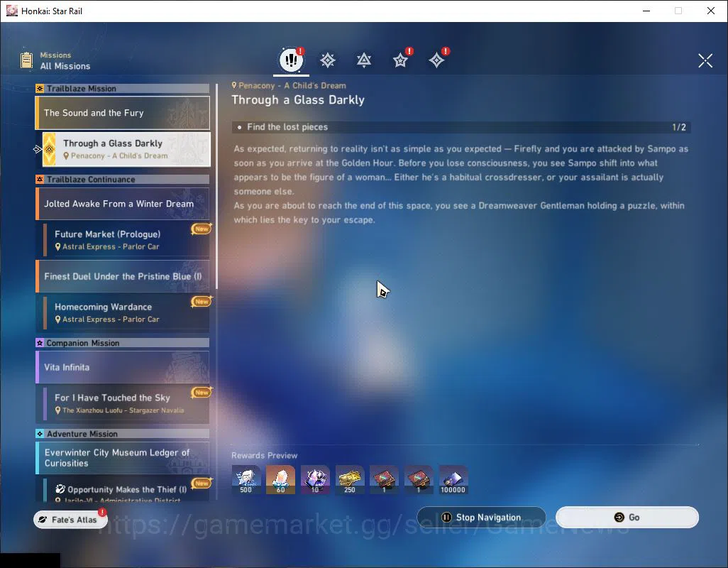Switch to the Adventure Mission diamond tab
The width and height of the screenshot is (728, 568).
(x=436, y=60)
